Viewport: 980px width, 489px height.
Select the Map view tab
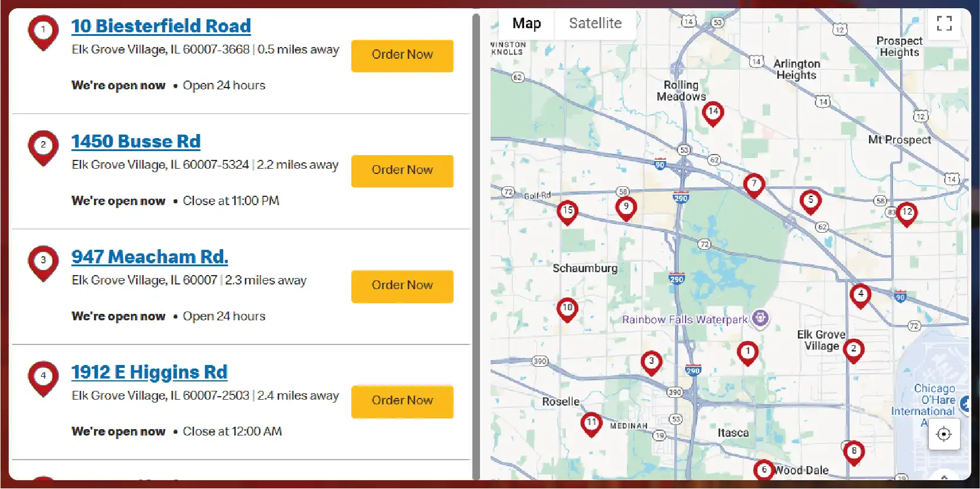(x=526, y=24)
